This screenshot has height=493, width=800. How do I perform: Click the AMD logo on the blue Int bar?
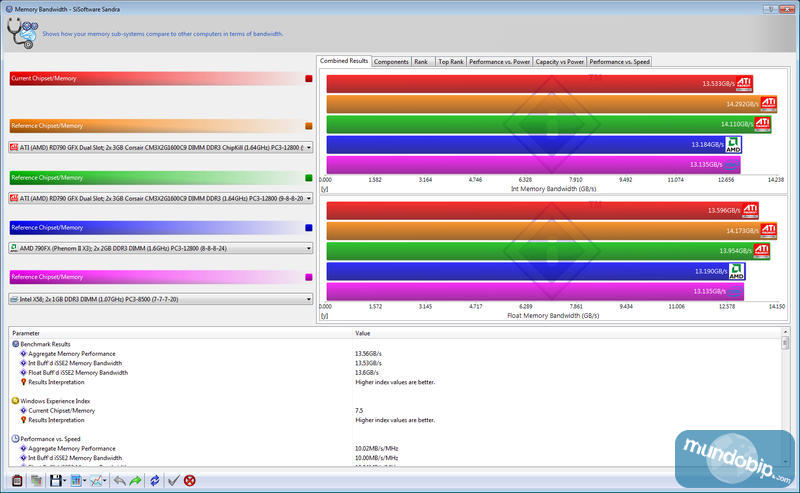734,144
